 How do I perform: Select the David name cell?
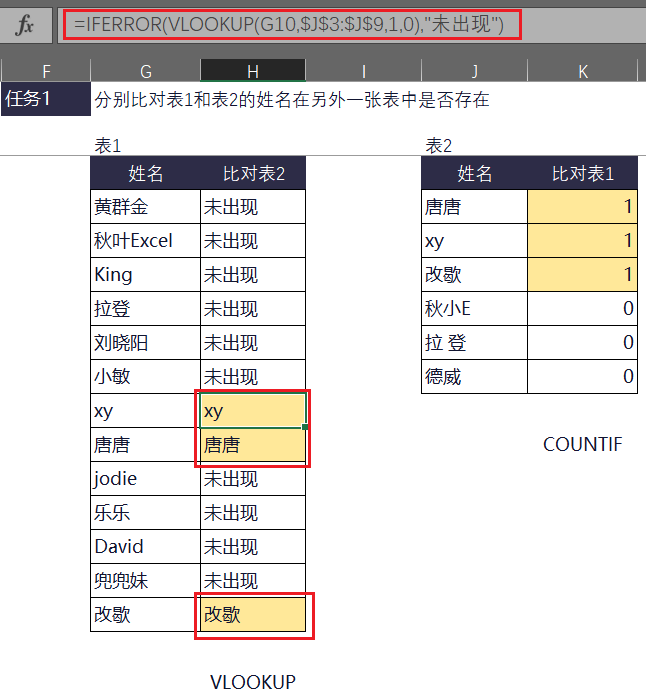pyautogui.click(x=146, y=546)
